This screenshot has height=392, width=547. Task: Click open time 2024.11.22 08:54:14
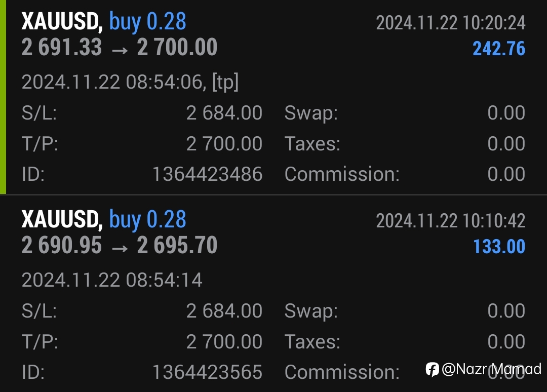point(112,280)
